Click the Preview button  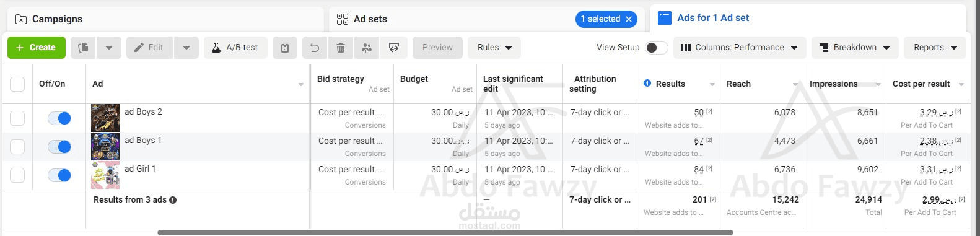click(x=437, y=48)
